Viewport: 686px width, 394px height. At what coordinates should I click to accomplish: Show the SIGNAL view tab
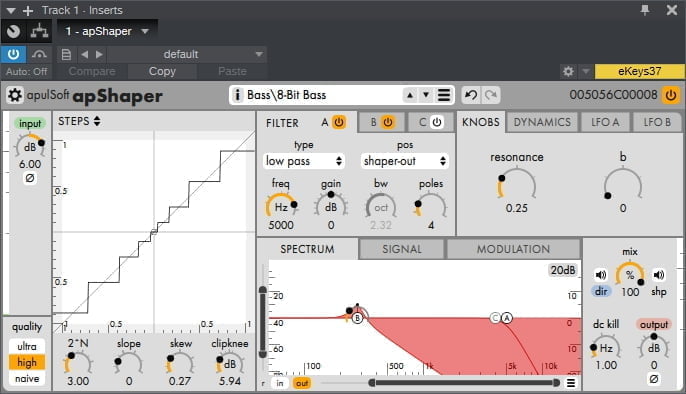pyautogui.click(x=402, y=249)
